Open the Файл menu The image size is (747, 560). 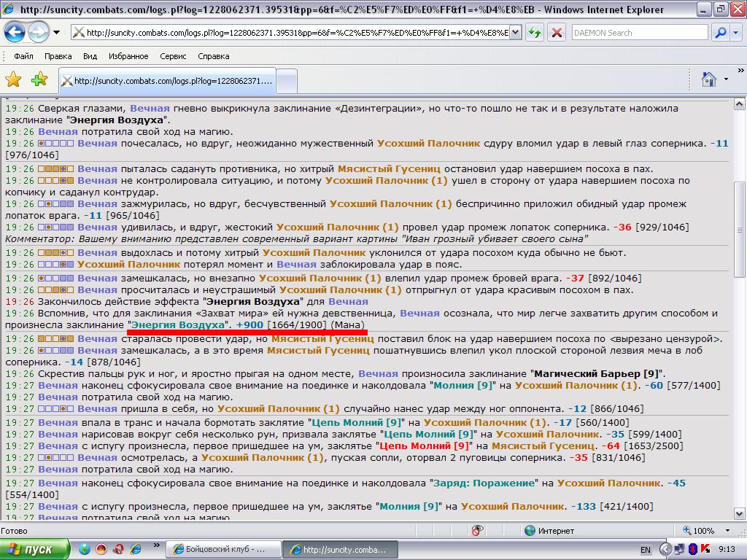tap(23, 56)
